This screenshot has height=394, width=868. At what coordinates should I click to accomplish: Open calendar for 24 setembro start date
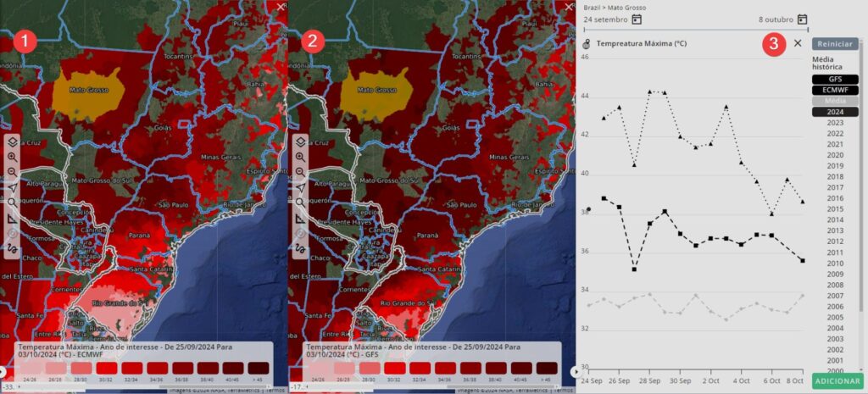click(637, 19)
